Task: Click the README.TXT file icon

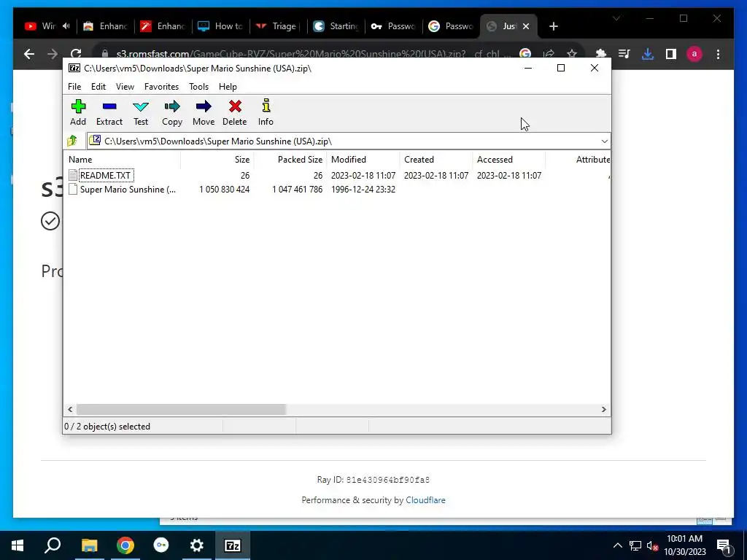Action: point(73,175)
